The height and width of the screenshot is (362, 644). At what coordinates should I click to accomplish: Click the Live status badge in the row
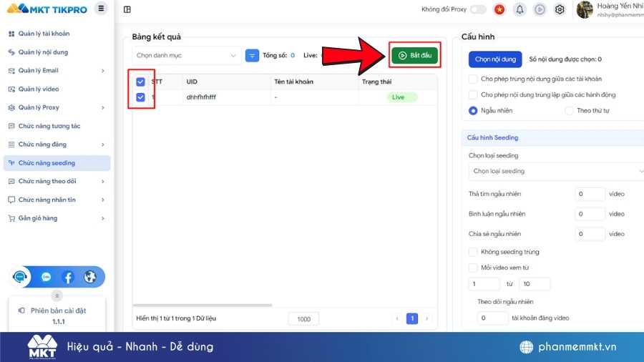(401, 97)
